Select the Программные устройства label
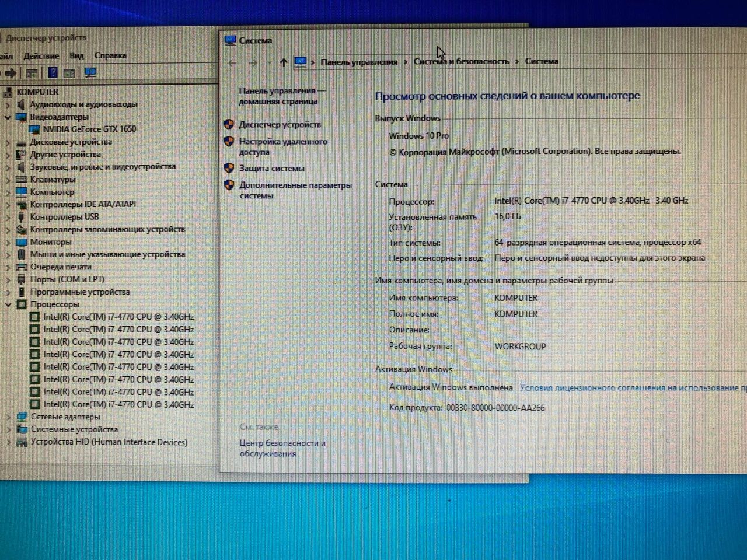The image size is (747, 560). click(x=80, y=292)
